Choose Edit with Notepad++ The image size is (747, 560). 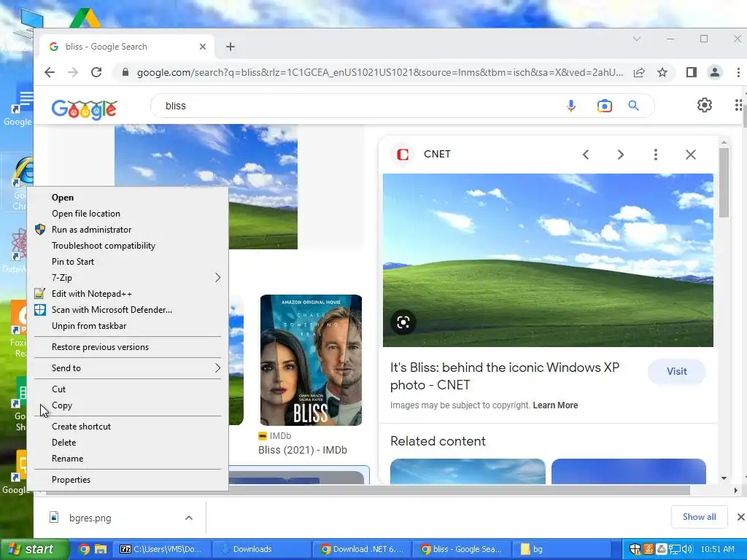128,294
